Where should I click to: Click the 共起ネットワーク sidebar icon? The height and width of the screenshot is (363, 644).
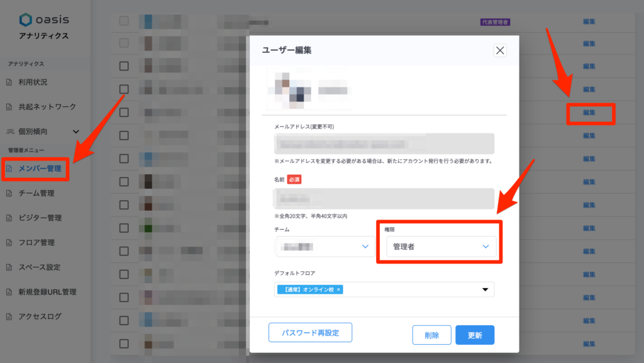[9, 107]
